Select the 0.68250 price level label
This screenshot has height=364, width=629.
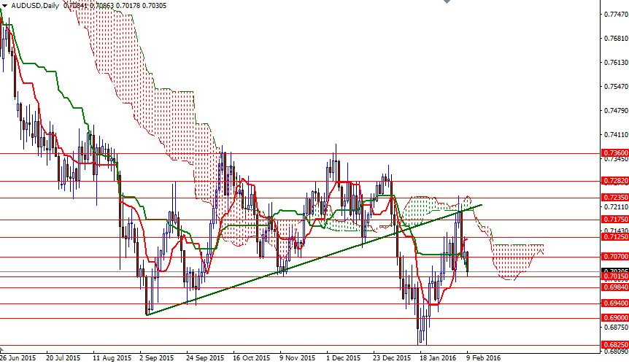tap(615, 345)
